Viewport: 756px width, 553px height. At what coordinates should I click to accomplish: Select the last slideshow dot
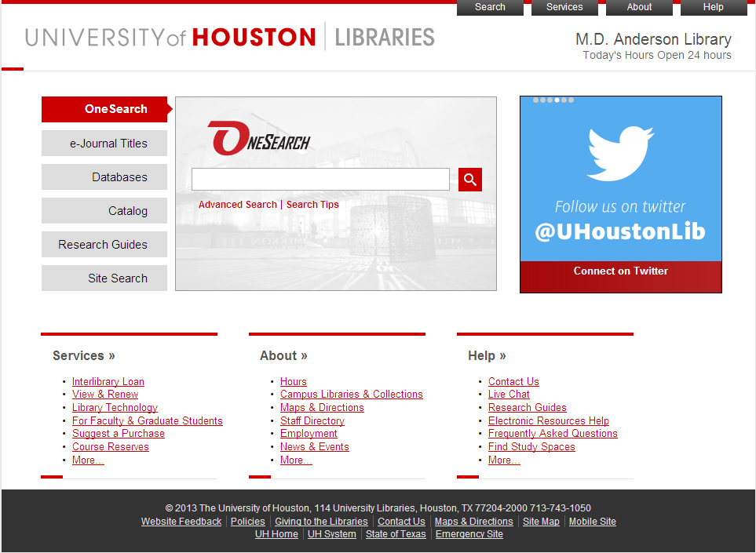coord(571,100)
